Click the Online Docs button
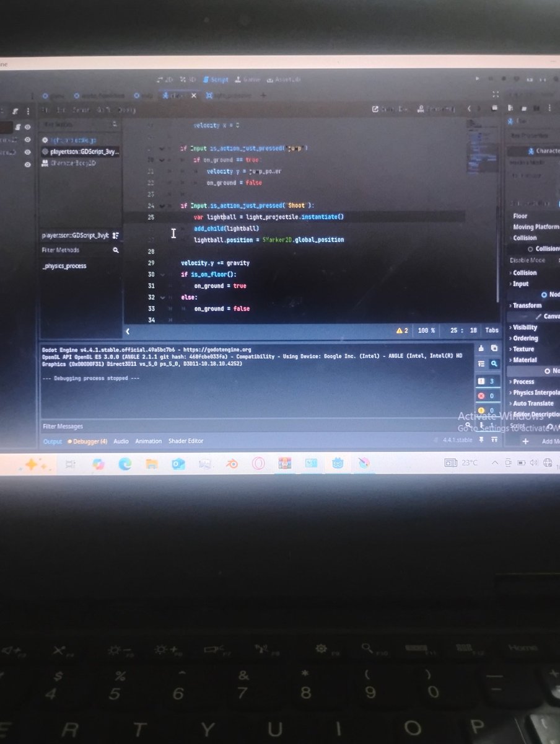Viewport: 560px width, 744px height. [390, 108]
